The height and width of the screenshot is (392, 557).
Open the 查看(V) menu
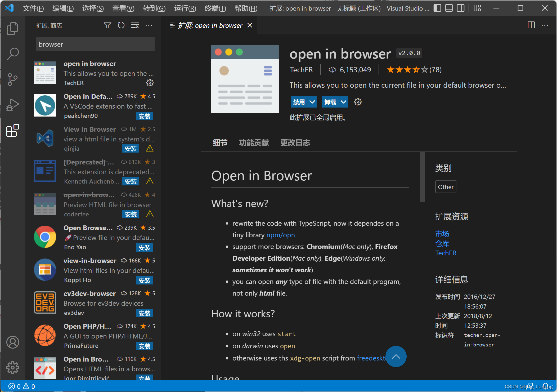123,8
